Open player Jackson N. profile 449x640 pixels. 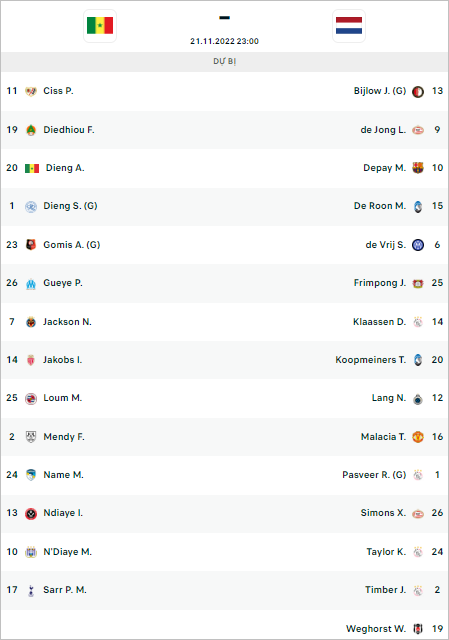click(67, 322)
